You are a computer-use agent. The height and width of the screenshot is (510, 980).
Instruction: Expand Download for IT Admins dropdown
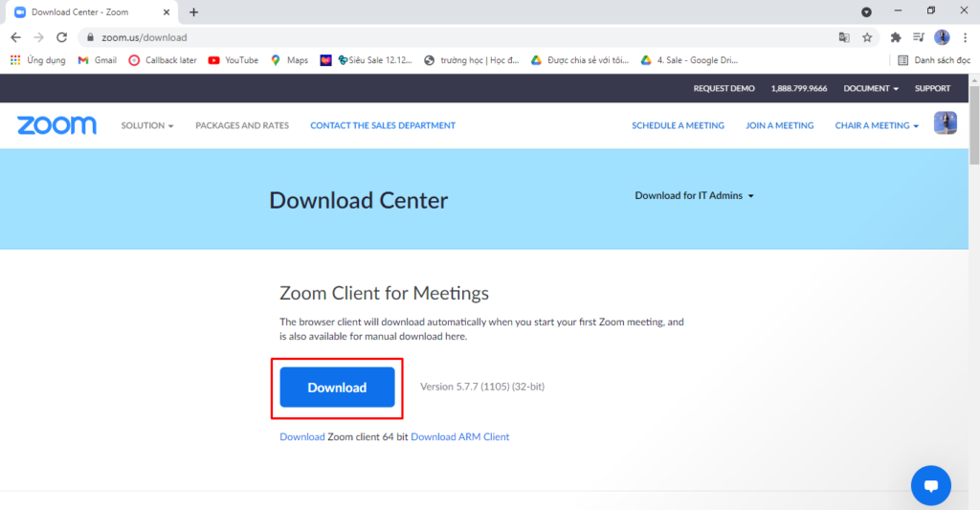coord(694,196)
